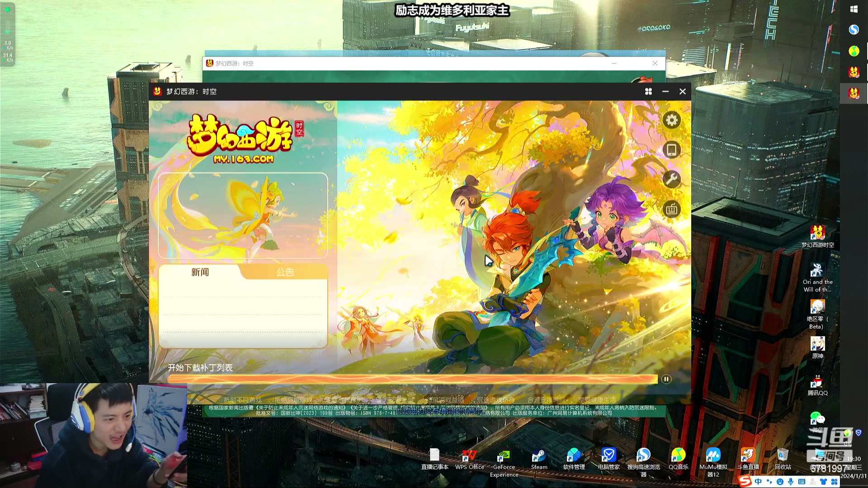Click the Sogou browser taskbar icon
Image resolution: width=868 pixels, height=488 pixels.
[x=854, y=29]
